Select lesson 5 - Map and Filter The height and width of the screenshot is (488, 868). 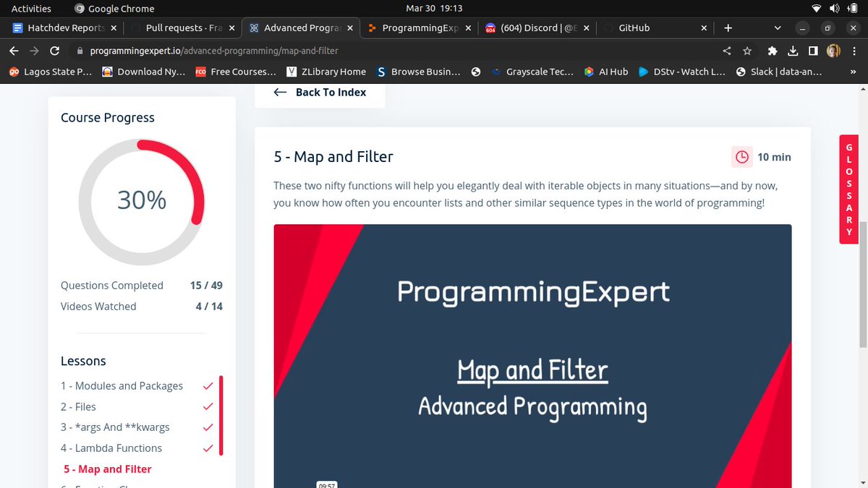108,469
